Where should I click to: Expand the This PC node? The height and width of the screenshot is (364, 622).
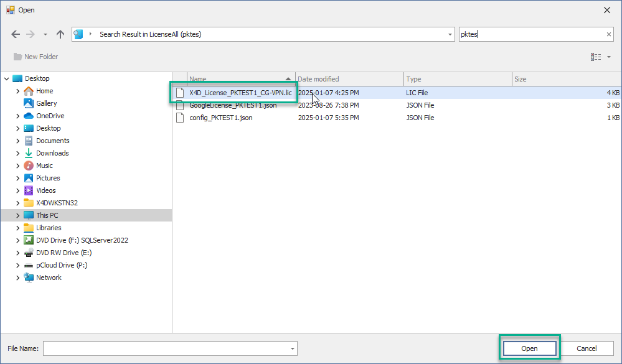[x=18, y=215]
